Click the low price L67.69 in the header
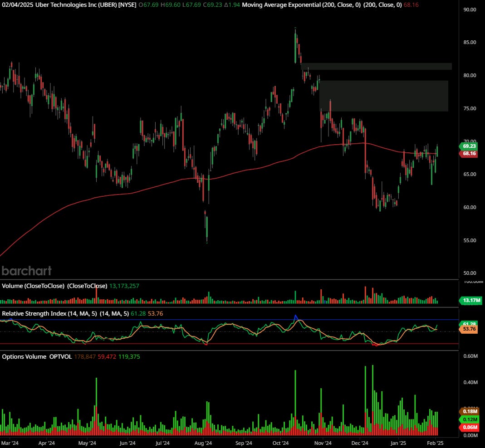This screenshot has width=485, height=448. point(192,5)
